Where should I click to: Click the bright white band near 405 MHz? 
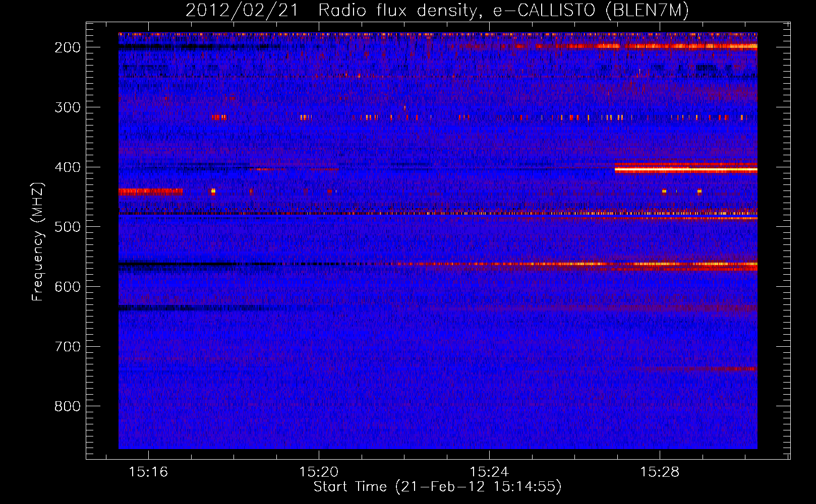[x=686, y=170]
